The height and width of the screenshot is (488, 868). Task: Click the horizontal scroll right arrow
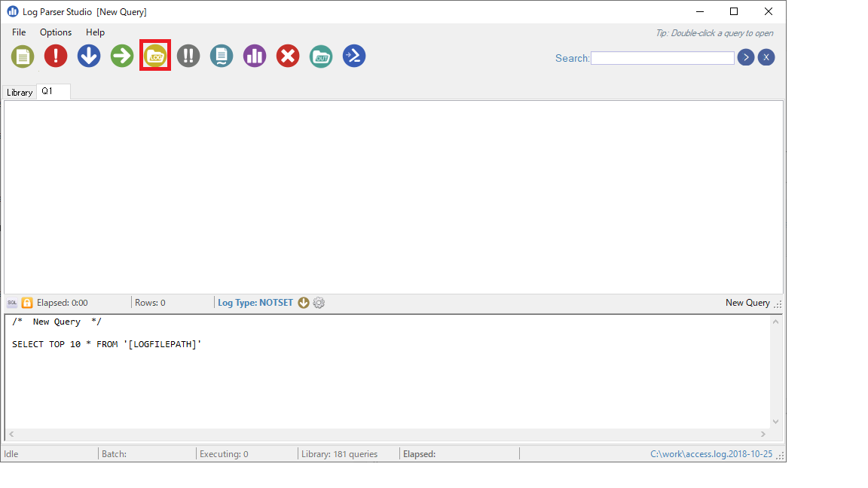tap(763, 435)
